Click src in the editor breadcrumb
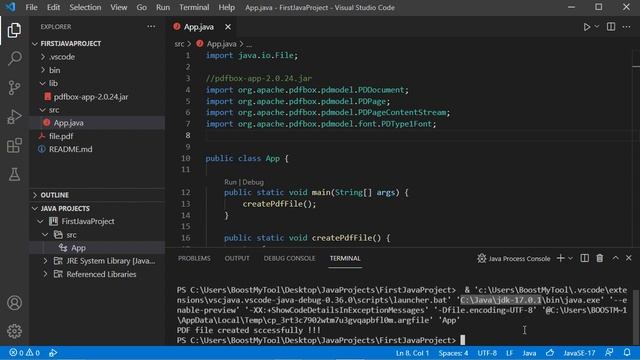640x360 pixels. [x=179, y=44]
